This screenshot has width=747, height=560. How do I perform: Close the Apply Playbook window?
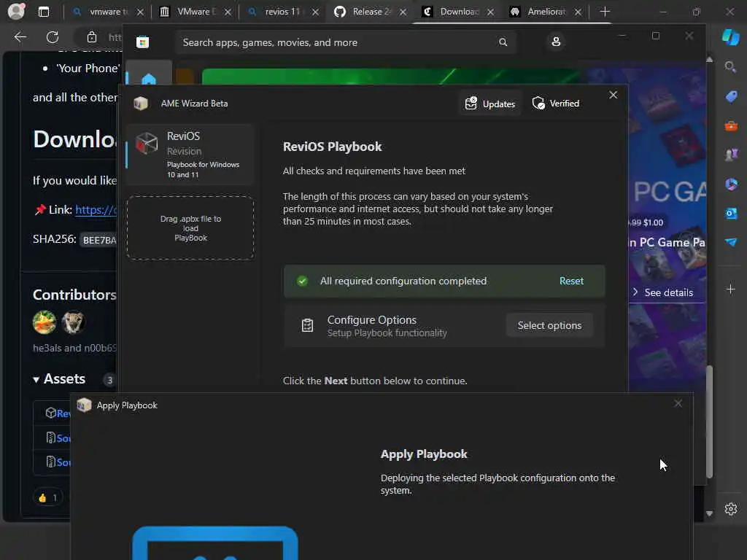pos(678,404)
